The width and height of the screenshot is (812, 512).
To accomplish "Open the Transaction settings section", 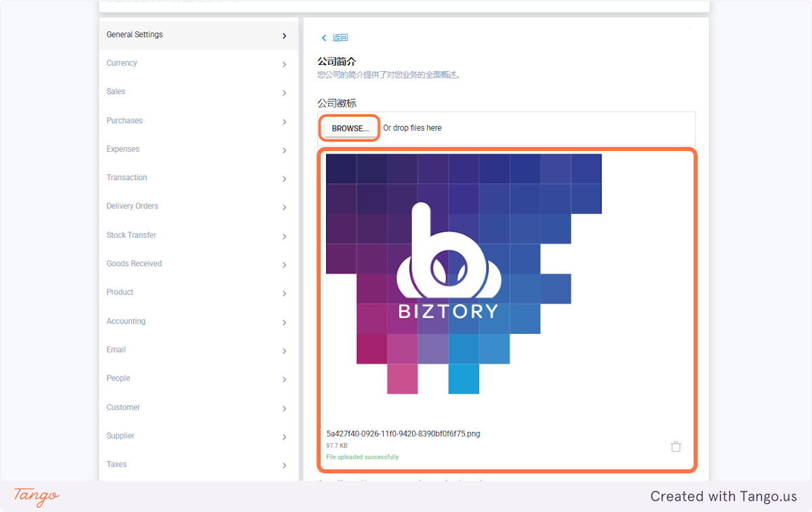I will 198,177.
